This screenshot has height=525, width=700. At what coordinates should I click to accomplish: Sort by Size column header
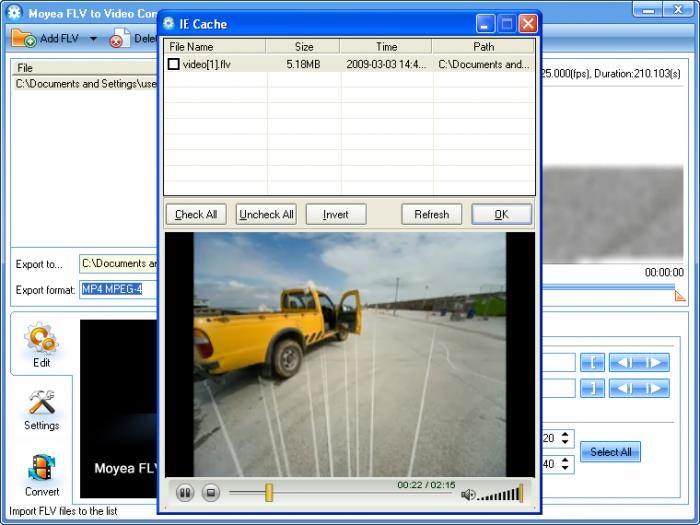click(x=303, y=46)
